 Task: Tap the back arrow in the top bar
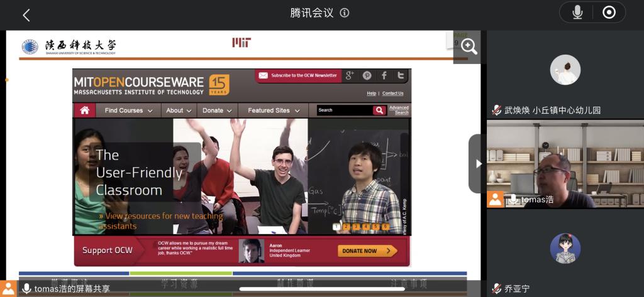[26, 15]
